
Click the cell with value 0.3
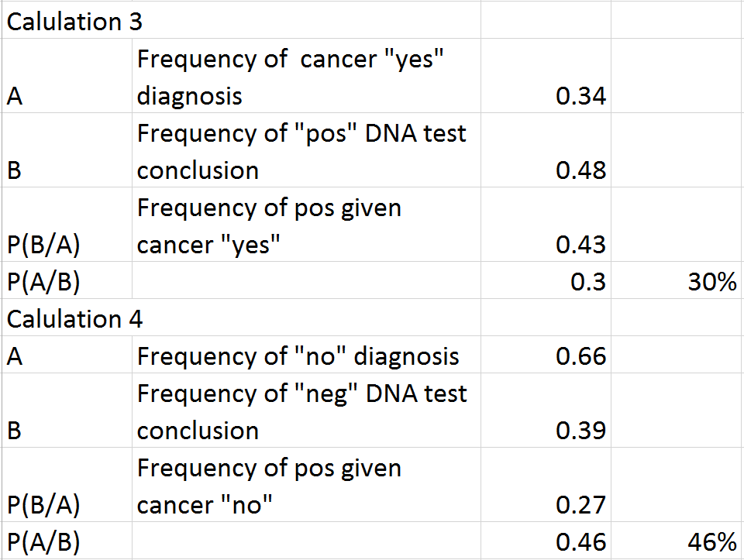589,282
